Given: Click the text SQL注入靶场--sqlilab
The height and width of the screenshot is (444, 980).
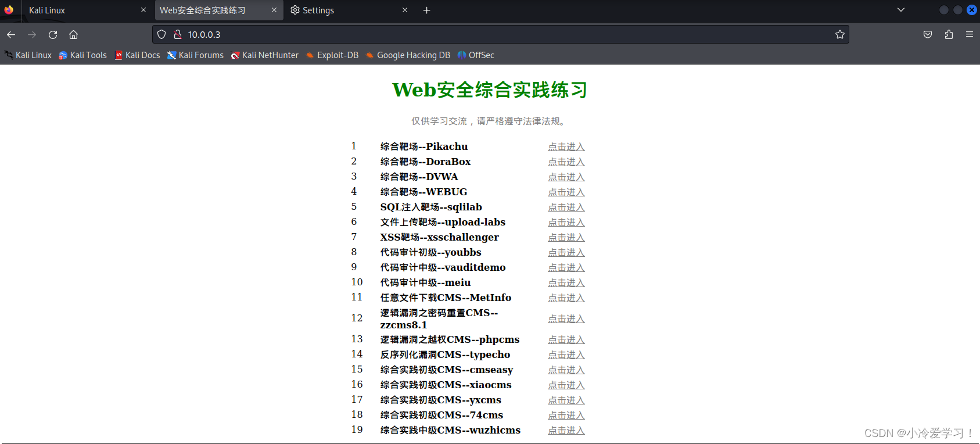Looking at the screenshot, I should (x=431, y=207).
